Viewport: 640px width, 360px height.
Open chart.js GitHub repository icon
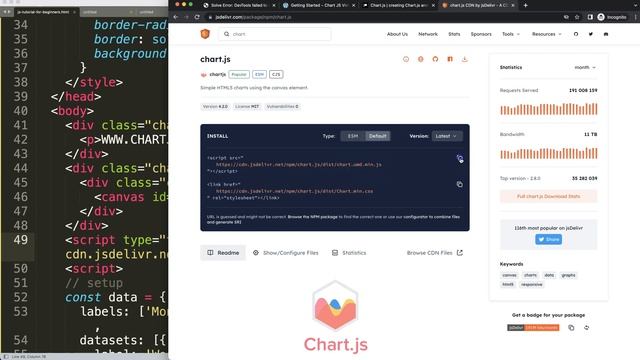click(x=435, y=59)
